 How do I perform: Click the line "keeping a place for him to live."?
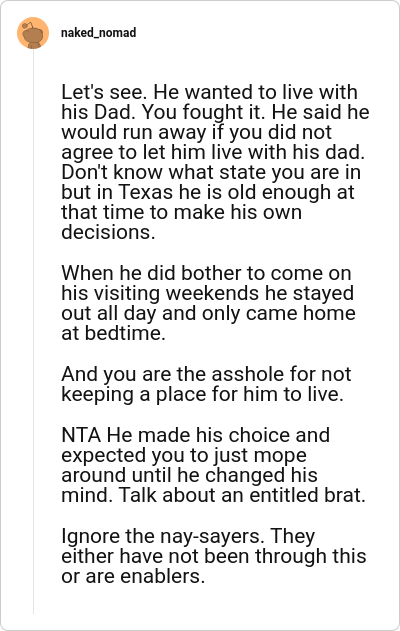[x=202, y=394]
